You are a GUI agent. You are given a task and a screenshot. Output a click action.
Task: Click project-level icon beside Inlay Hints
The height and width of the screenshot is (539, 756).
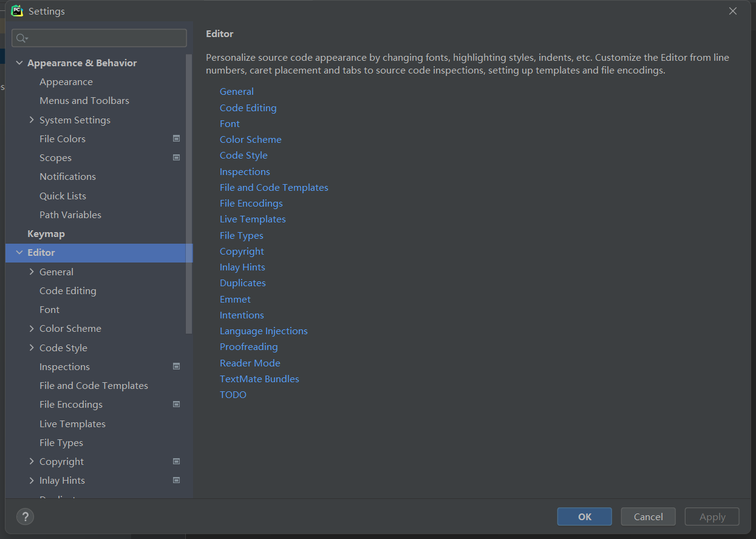176,480
